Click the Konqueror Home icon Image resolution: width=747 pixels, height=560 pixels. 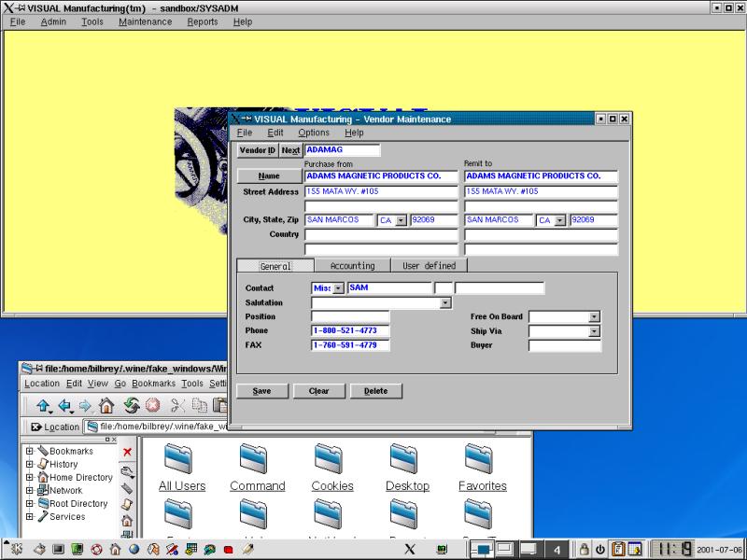[106, 406]
